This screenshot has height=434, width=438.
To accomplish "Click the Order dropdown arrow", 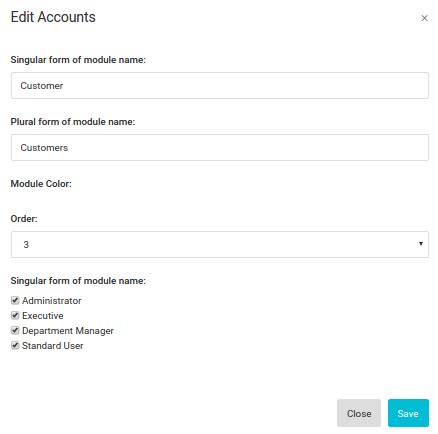I will point(421,244).
